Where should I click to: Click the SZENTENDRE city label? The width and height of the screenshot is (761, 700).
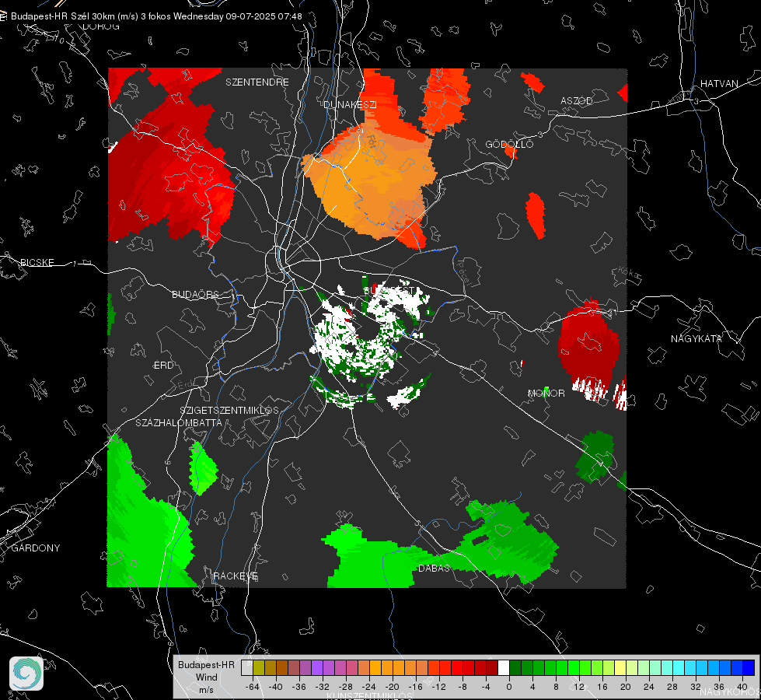[257, 82]
